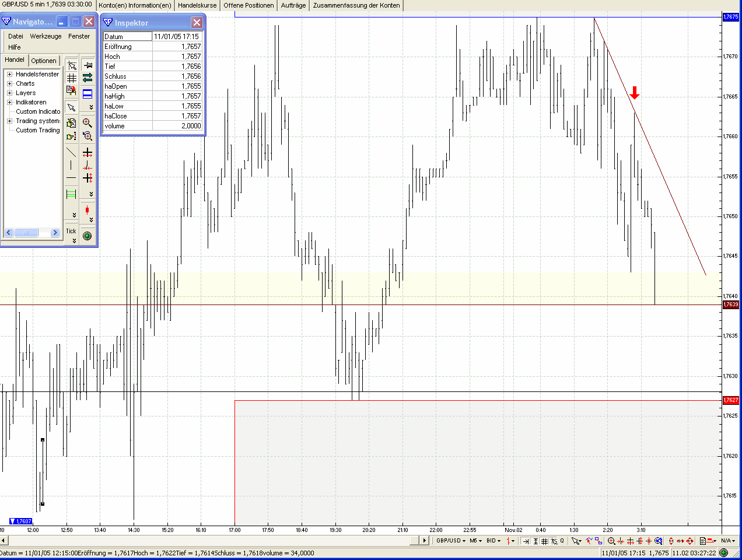
Task: Click the connected boxes icon in bottom toolbar
Action: tap(598, 541)
